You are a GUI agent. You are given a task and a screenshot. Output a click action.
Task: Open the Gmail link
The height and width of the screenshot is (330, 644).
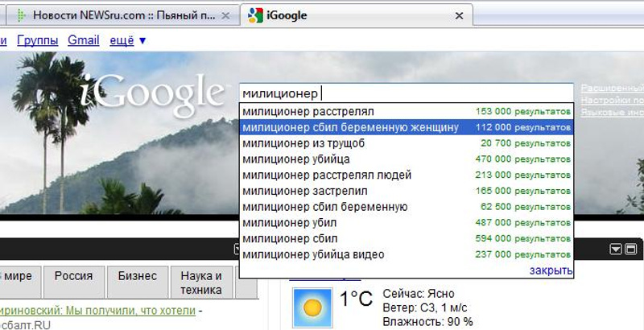click(x=84, y=40)
